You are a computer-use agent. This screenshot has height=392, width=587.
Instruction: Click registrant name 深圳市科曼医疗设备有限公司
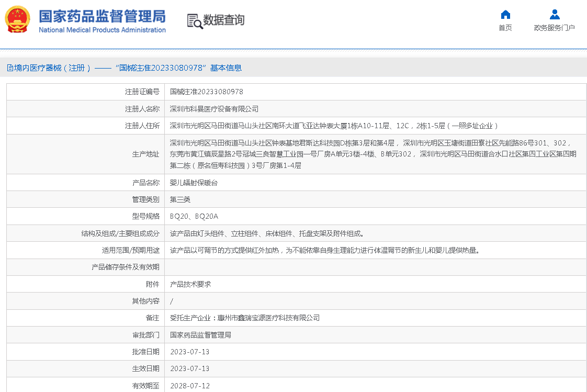click(x=214, y=109)
